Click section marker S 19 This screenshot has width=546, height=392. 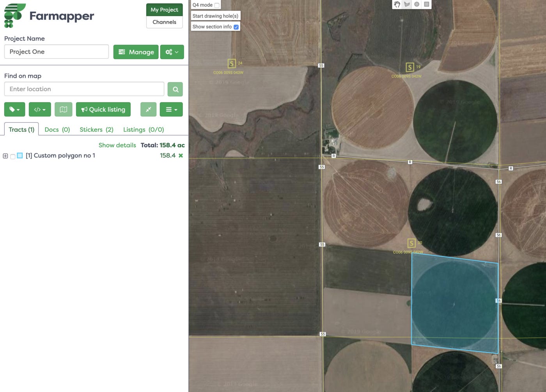click(x=410, y=67)
